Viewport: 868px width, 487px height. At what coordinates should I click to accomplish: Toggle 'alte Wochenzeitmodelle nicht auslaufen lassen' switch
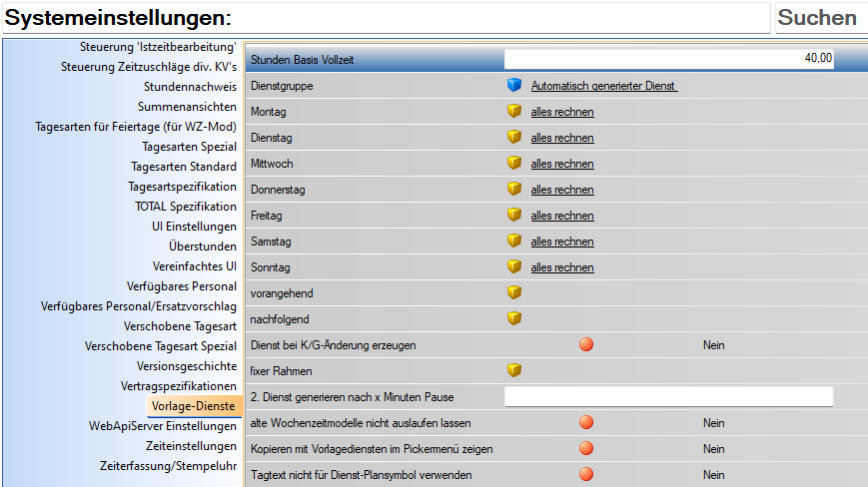pos(586,423)
